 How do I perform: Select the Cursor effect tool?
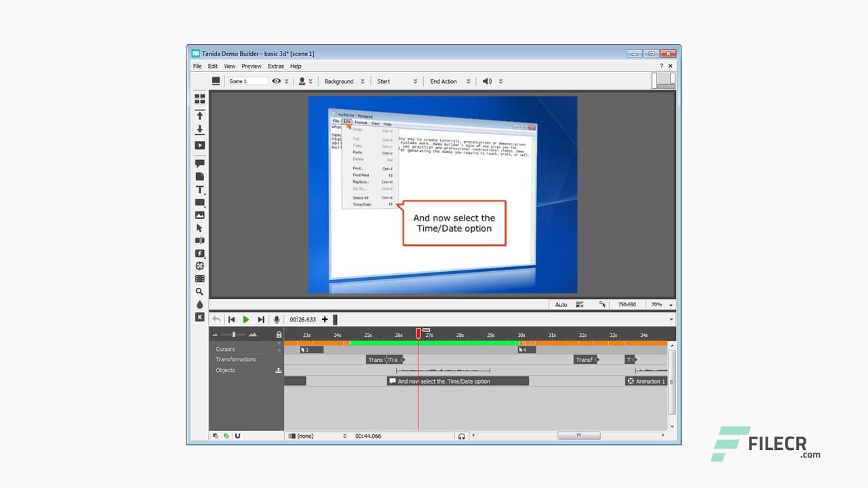199,228
